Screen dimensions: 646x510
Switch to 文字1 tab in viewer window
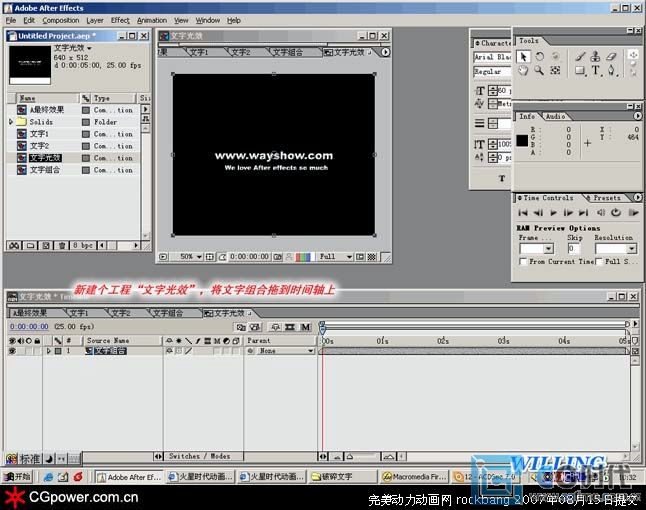point(199,52)
